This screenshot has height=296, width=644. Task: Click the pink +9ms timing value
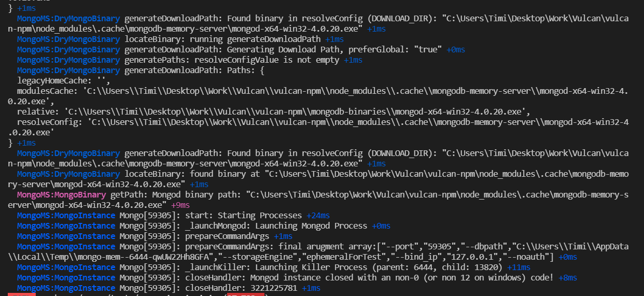[180, 205]
